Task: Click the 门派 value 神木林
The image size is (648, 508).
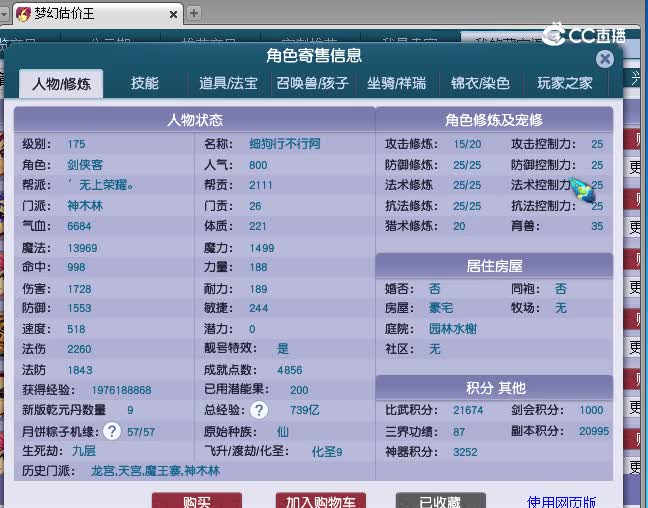Action: tap(85, 205)
